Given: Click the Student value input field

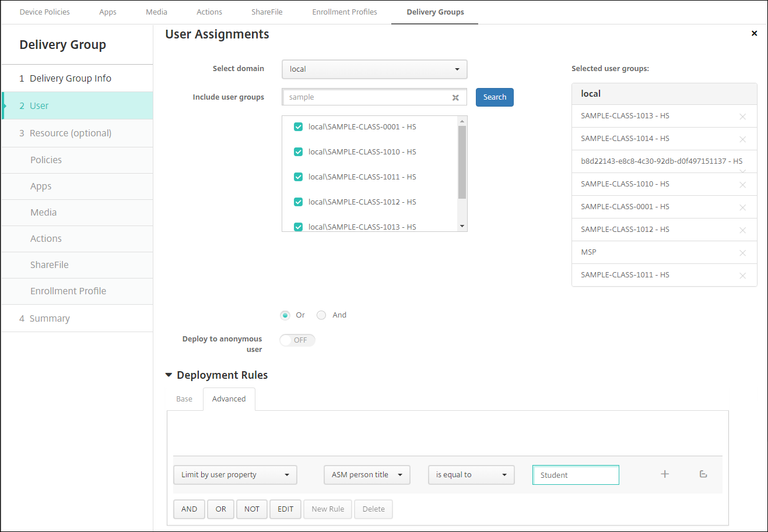Looking at the screenshot, I should [x=576, y=475].
